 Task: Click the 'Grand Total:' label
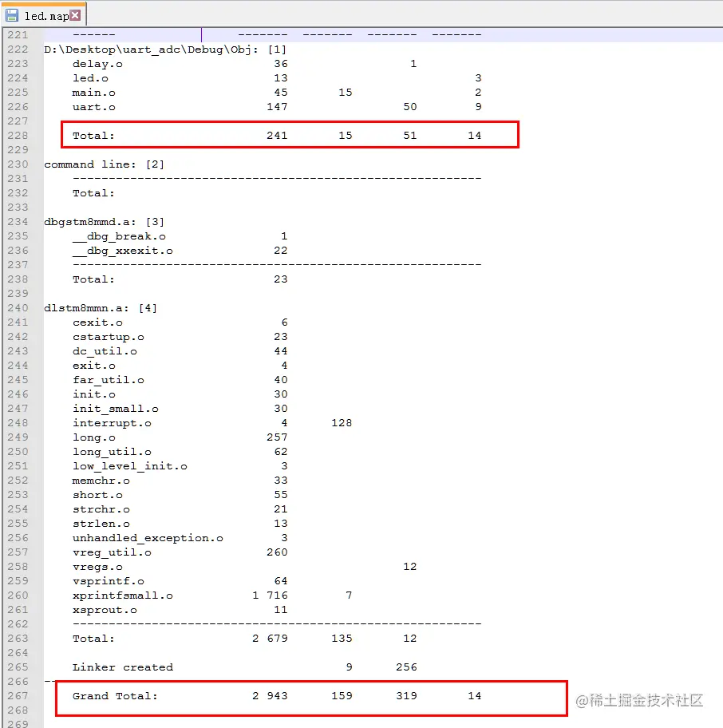coord(115,696)
